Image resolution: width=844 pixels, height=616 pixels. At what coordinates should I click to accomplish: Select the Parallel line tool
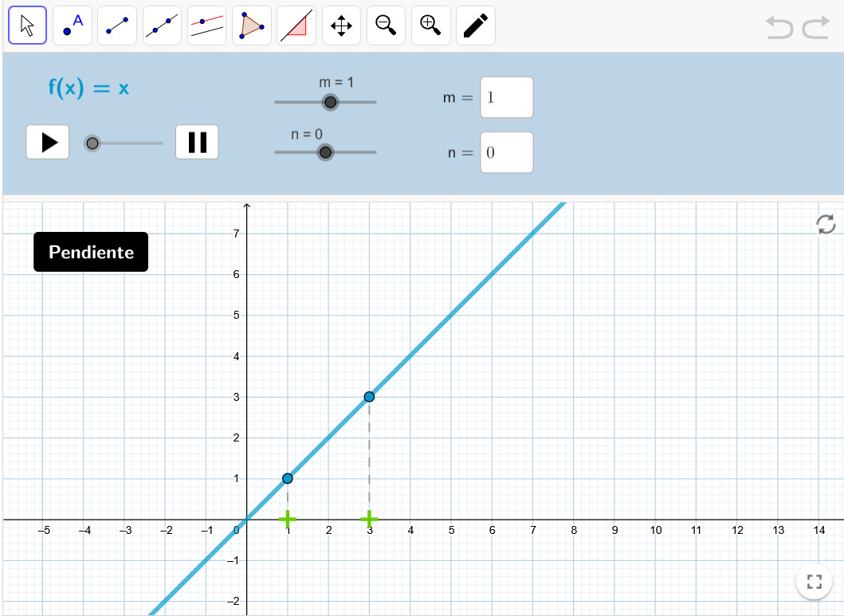point(206,26)
